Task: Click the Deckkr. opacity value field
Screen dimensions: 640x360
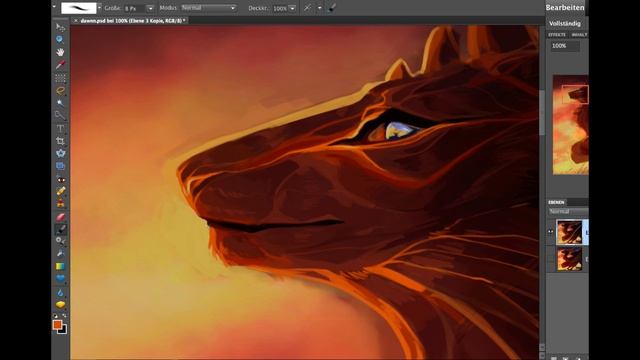Action: tap(280, 8)
